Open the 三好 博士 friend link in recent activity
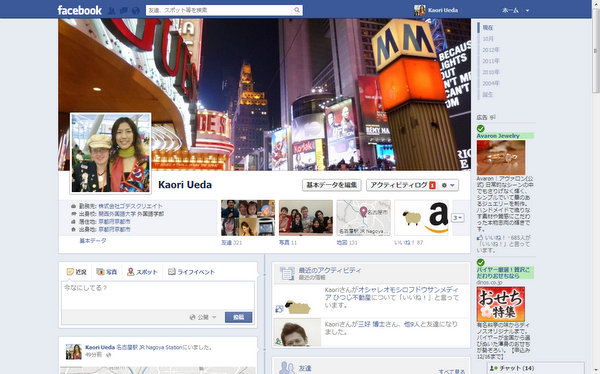Image resolution: width=600 pixels, height=374 pixels. click(371, 324)
